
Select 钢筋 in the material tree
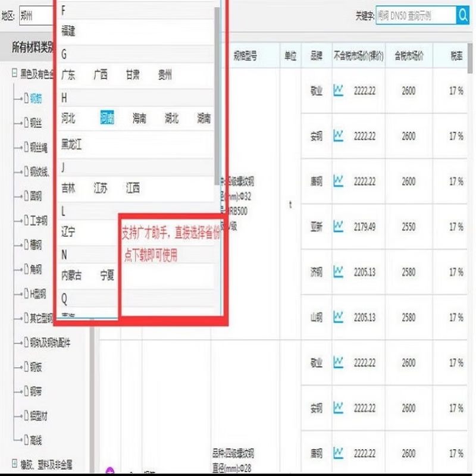36,98
